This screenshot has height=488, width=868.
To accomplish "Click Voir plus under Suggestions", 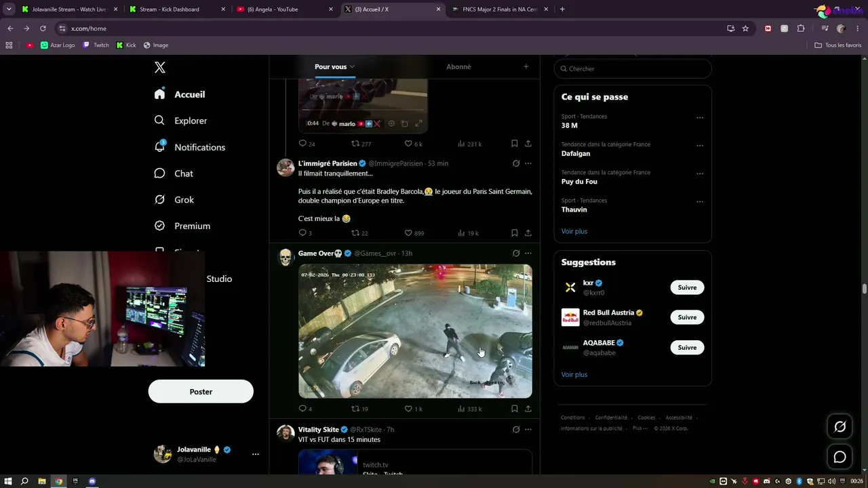I will tap(574, 374).
